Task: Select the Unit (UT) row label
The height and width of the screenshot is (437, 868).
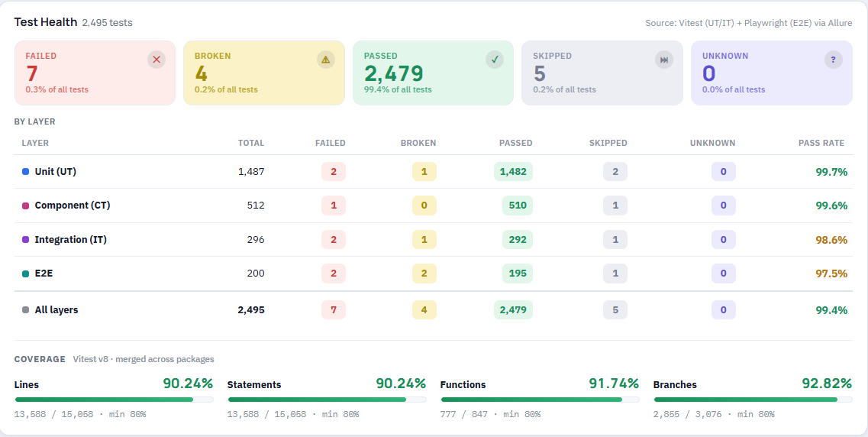Action: tap(56, 172)
